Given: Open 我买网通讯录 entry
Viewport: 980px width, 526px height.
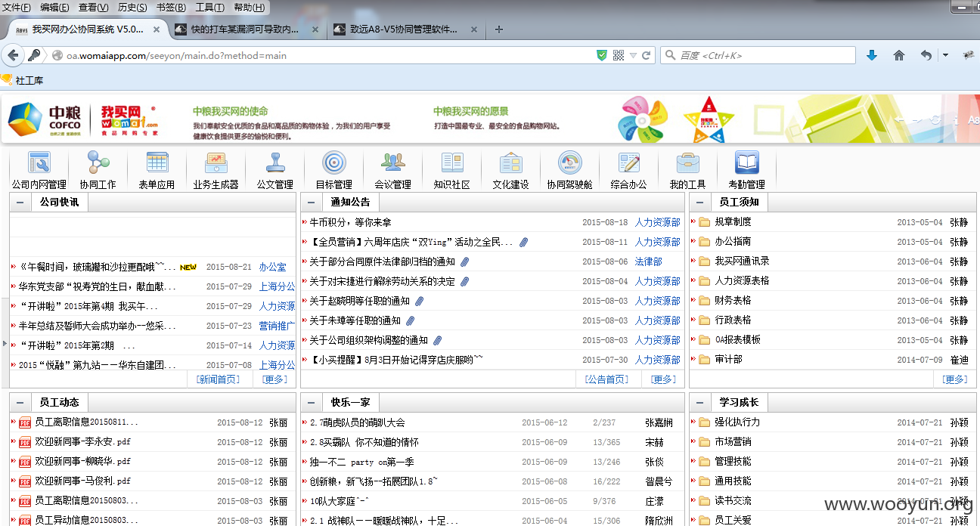Looking at the screenshot, I should click(742, 261).
